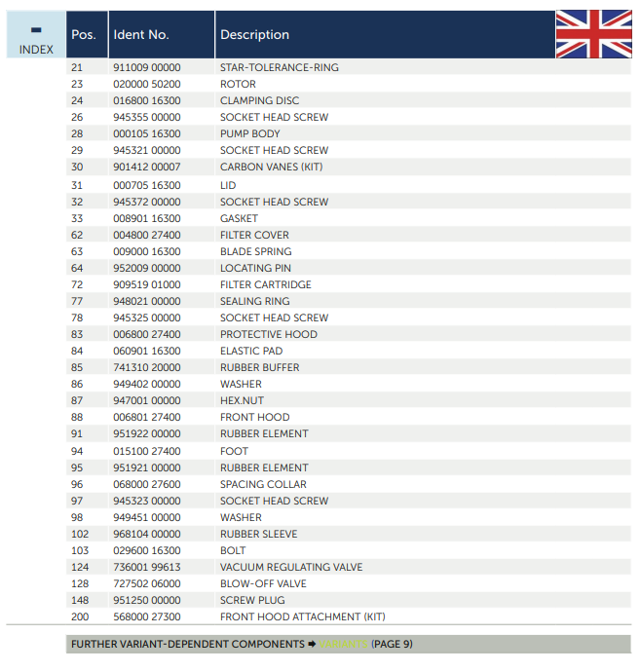Screen dimensions: 641x672
Task: Click the Ident No. column header
Action: click(141, 35)
